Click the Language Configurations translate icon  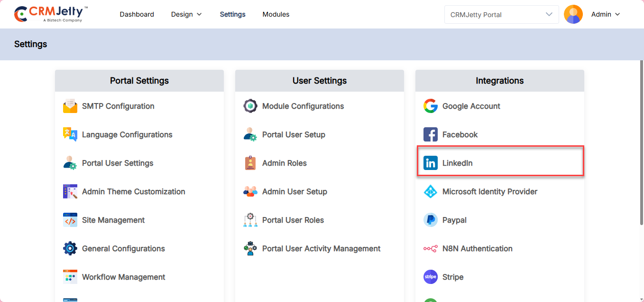pyautogui.click(x=70, y=135)
